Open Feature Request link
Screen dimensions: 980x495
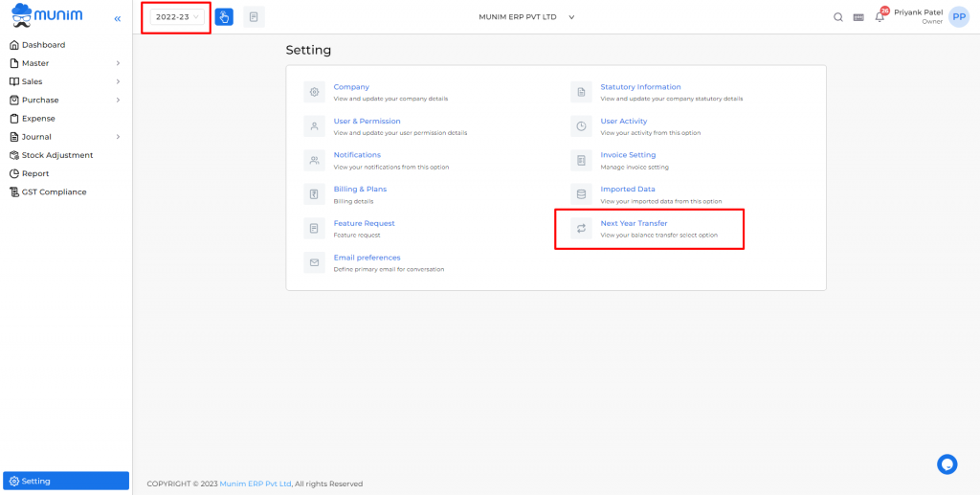(364, 223)
